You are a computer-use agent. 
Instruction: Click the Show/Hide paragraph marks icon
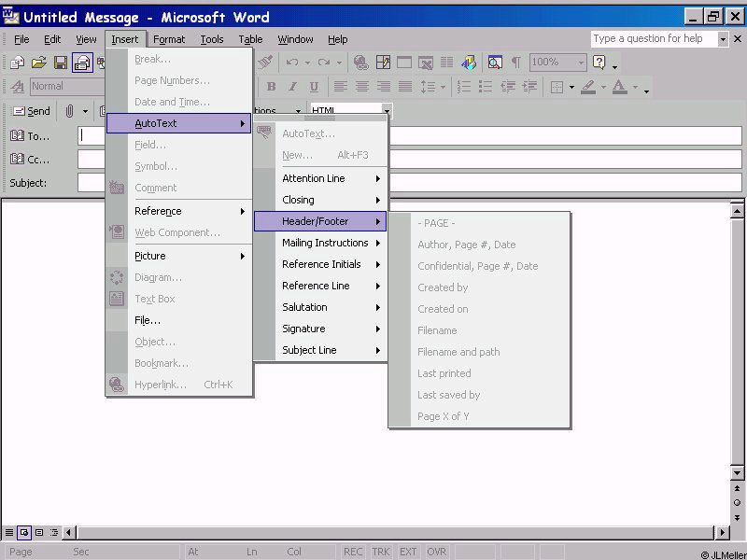(515, 63)
